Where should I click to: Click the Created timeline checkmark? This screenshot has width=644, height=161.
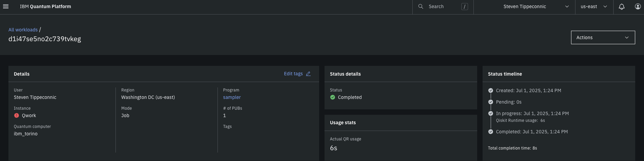tap(491, 90)
